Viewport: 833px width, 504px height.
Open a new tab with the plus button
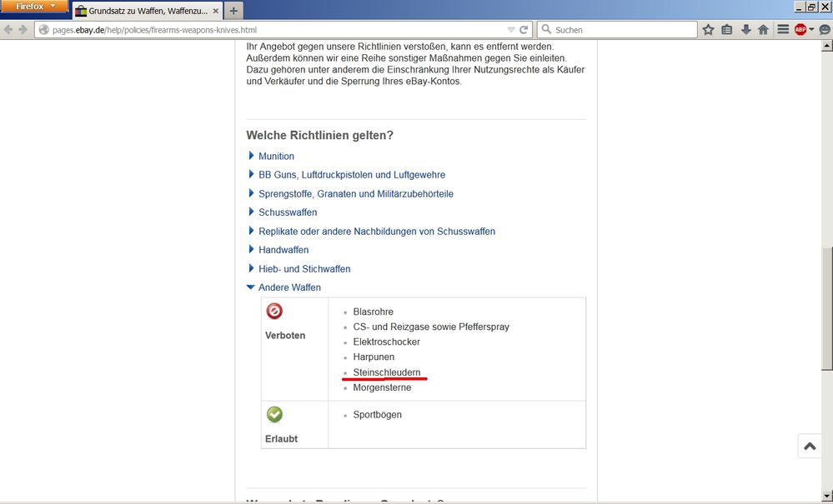coord(233,10)
